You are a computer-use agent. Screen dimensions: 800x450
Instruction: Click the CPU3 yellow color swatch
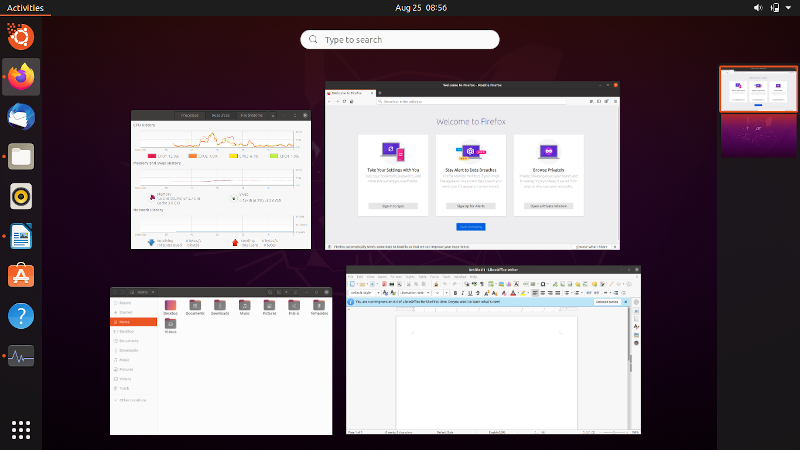pos(233,156)
